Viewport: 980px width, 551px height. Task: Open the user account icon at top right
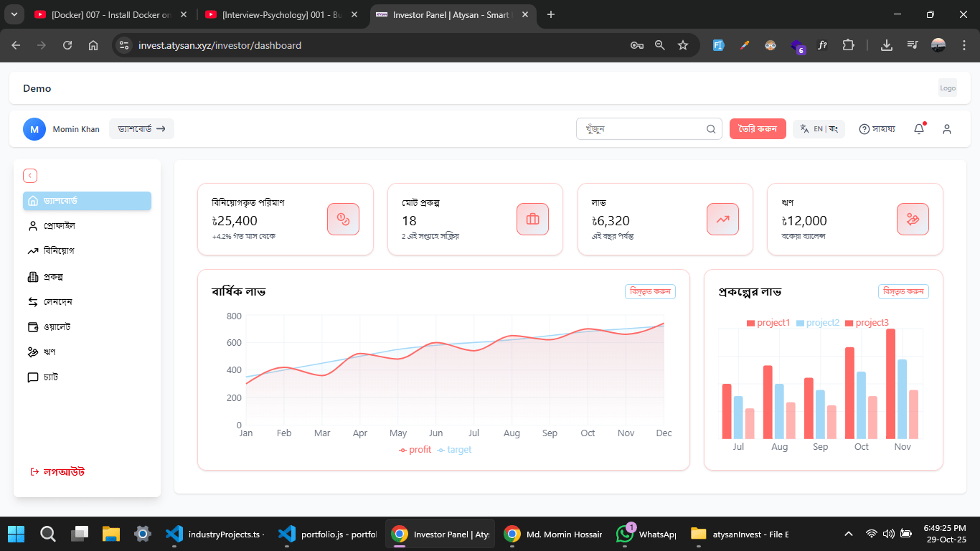click(947, 128)
